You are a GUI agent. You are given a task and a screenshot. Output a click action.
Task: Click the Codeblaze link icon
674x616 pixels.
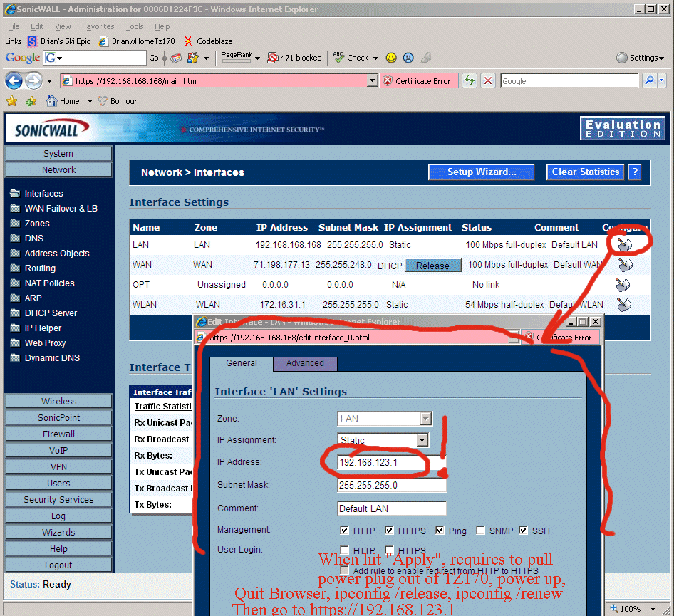click(188, 41)
